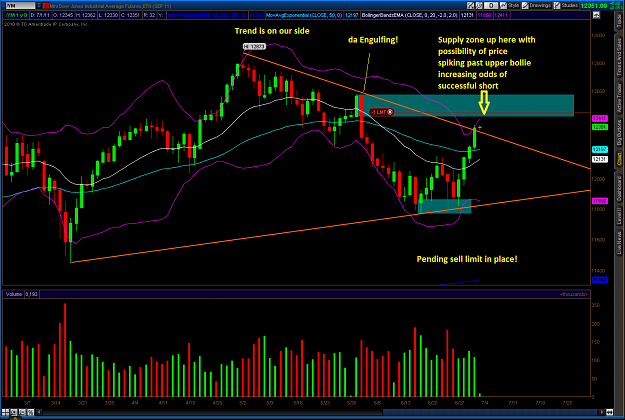Open the Studies menu

(x=566, y=6)
